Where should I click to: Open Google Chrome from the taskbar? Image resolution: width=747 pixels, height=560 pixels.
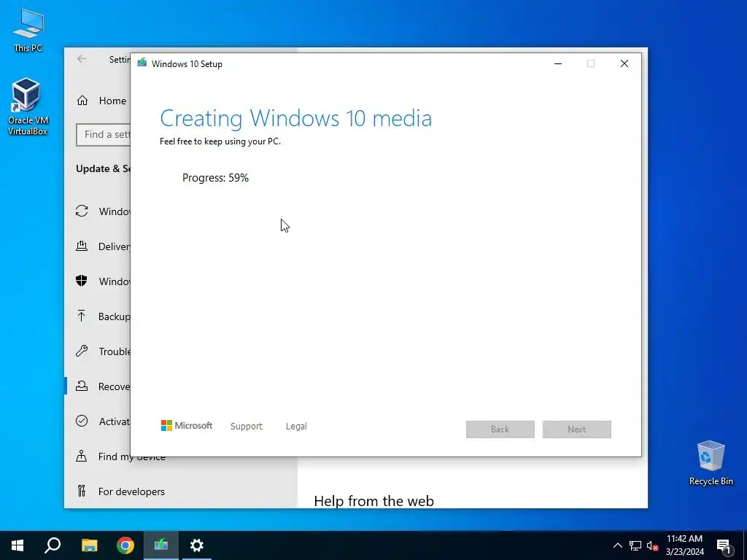125,545
